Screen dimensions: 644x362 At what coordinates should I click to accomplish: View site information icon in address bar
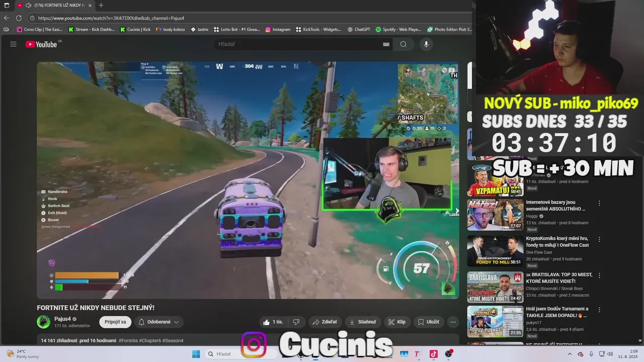point(32,18)
